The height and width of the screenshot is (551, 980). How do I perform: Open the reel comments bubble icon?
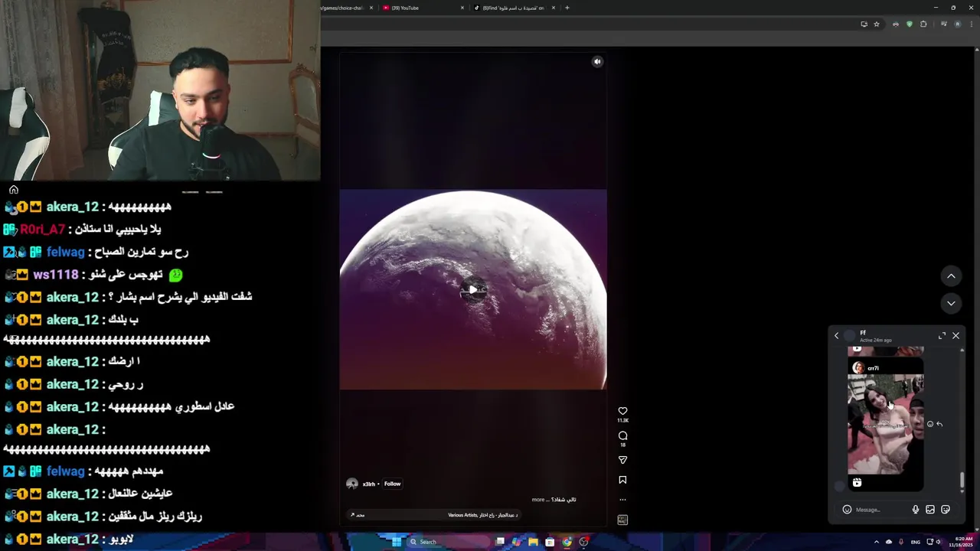pos(622,435)
